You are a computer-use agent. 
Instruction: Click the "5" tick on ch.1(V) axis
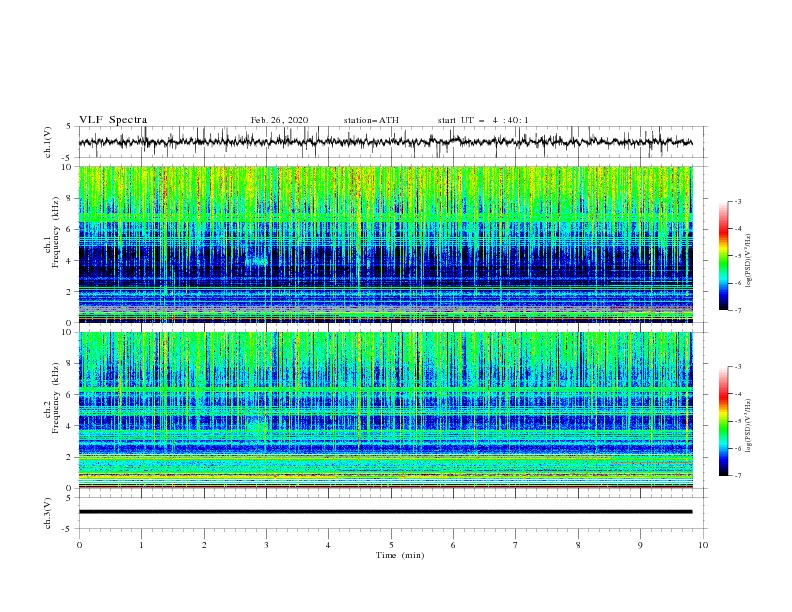coord(69,127)
